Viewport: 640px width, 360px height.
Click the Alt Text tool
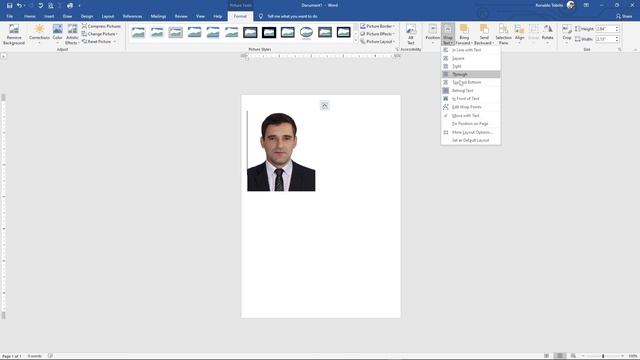pos(411,34)
